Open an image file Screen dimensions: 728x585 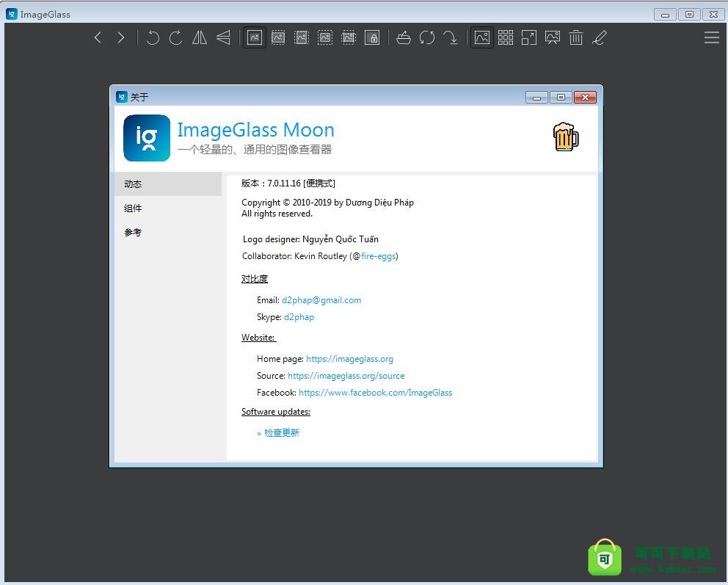[404, 37]
